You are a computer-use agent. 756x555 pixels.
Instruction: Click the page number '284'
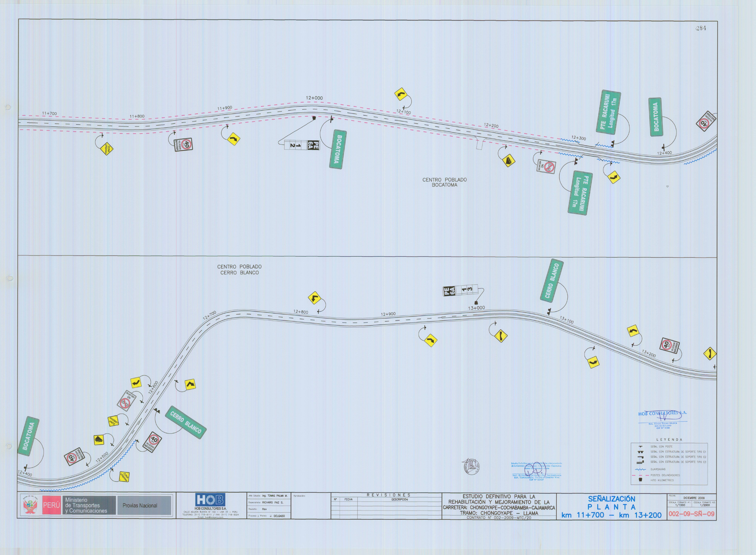tap(701, 28)
